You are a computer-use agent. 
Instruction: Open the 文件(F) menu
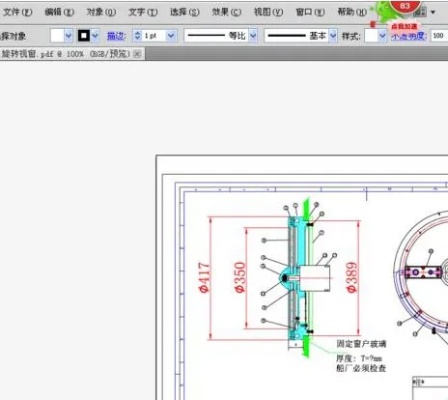(x=17, y=12)
